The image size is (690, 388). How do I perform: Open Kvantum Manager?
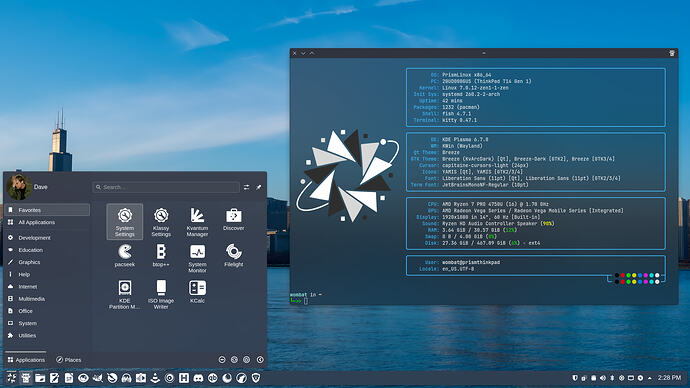pyautogui.click(x=197, y=222)
